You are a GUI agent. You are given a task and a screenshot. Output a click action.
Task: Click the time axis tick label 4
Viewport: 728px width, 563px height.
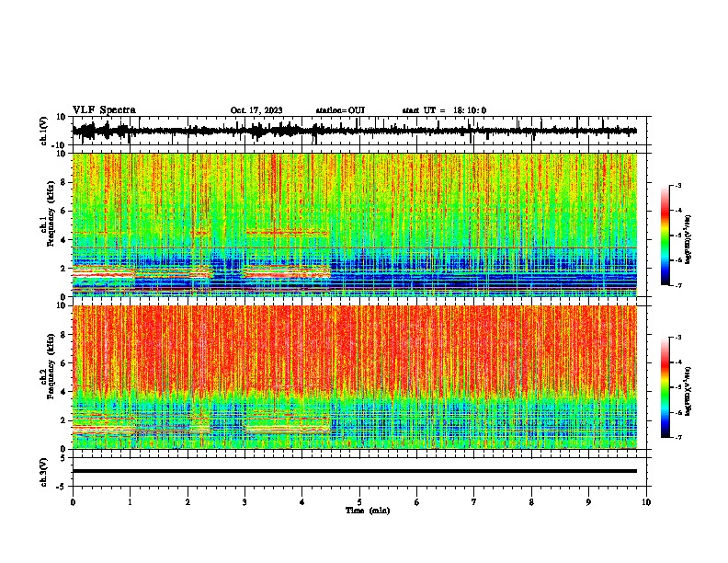click(301, 502)
